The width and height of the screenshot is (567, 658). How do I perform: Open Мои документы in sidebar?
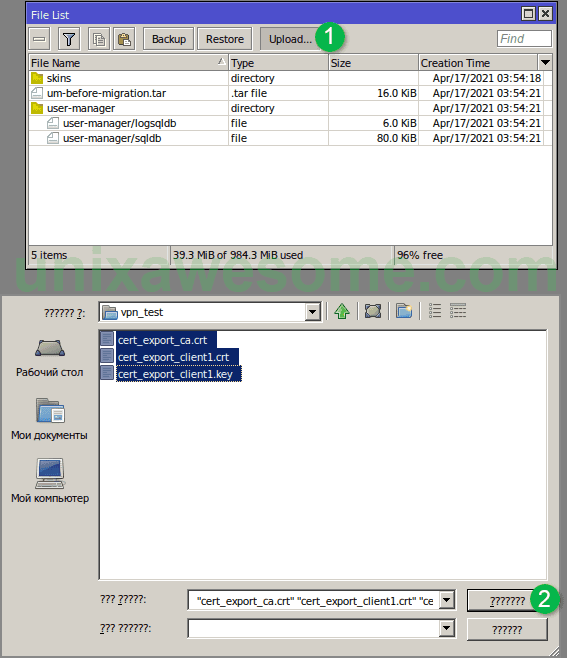pos(49,419)
